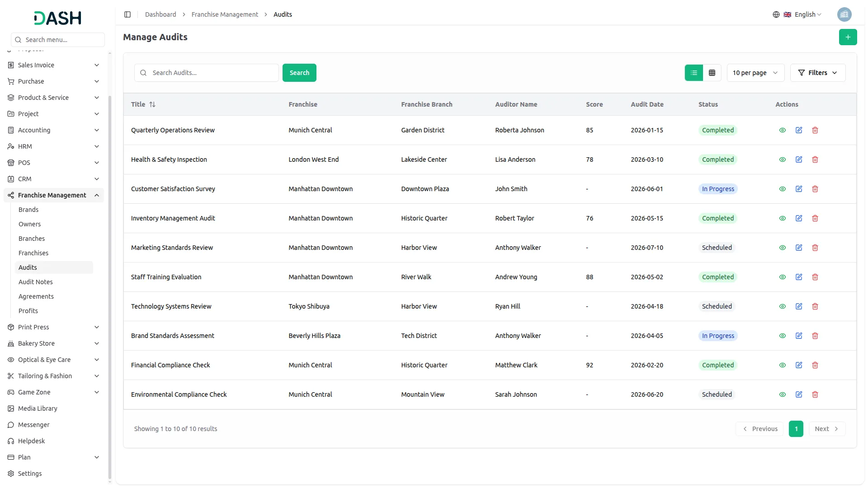View the Health & Safety Inspection details
Screen dimensions: 868x488
pos(782,160)
